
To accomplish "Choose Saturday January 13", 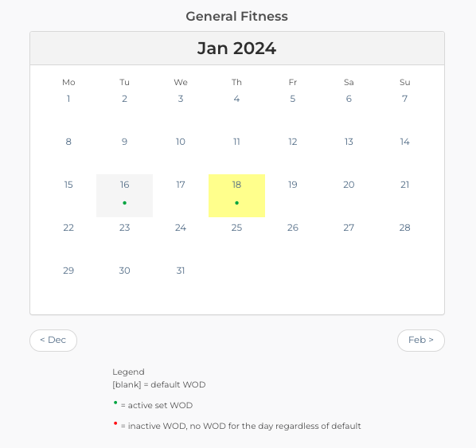I will pyautogui.click(x=349, y=142).
